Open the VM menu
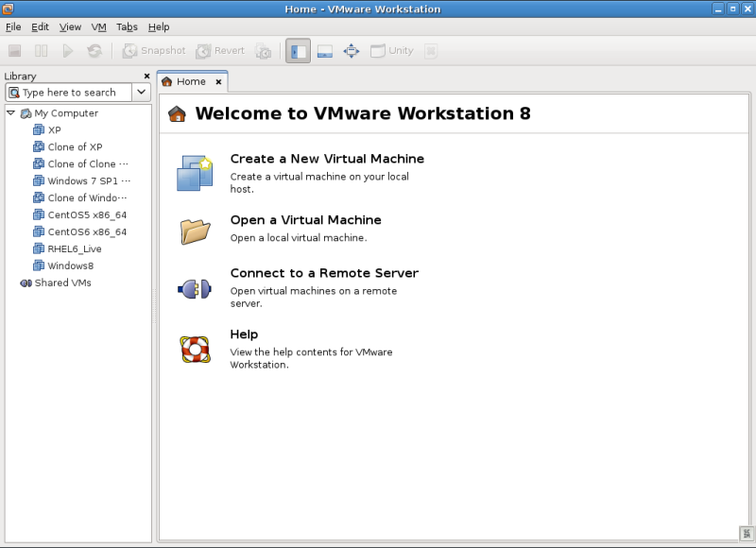Image resolution: width=756 pixels, height=548 pixels. point(98,26)
